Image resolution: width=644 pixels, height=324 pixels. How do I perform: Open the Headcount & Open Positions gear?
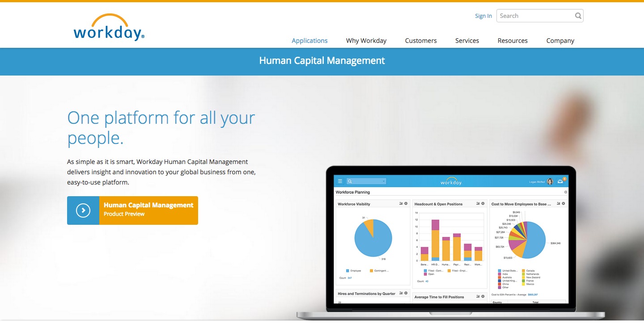pos(483,204)
